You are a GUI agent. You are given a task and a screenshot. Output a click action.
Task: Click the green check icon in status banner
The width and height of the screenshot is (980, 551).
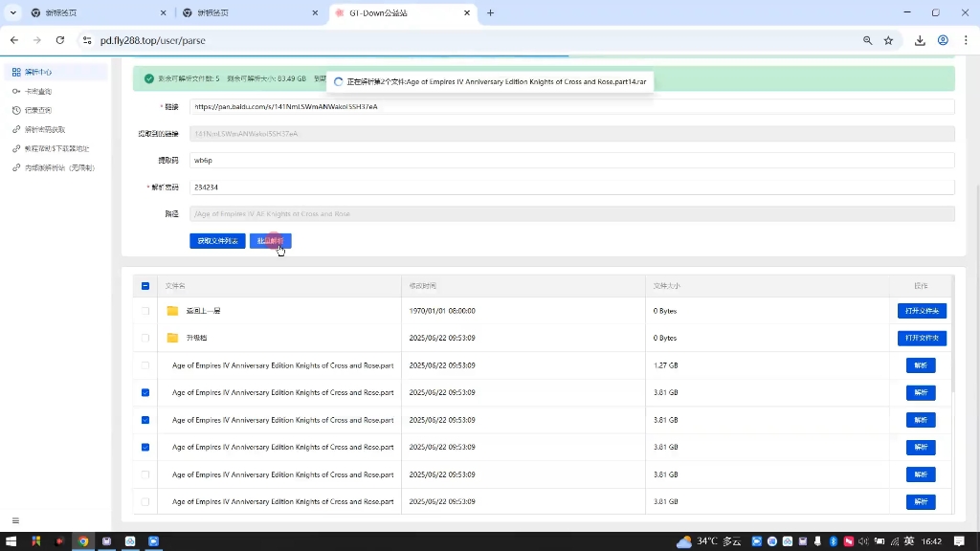[x=148, y=78]
